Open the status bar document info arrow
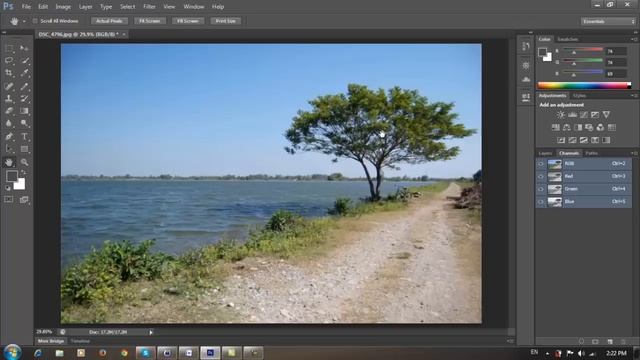The image size is (640, 360). 151,332
